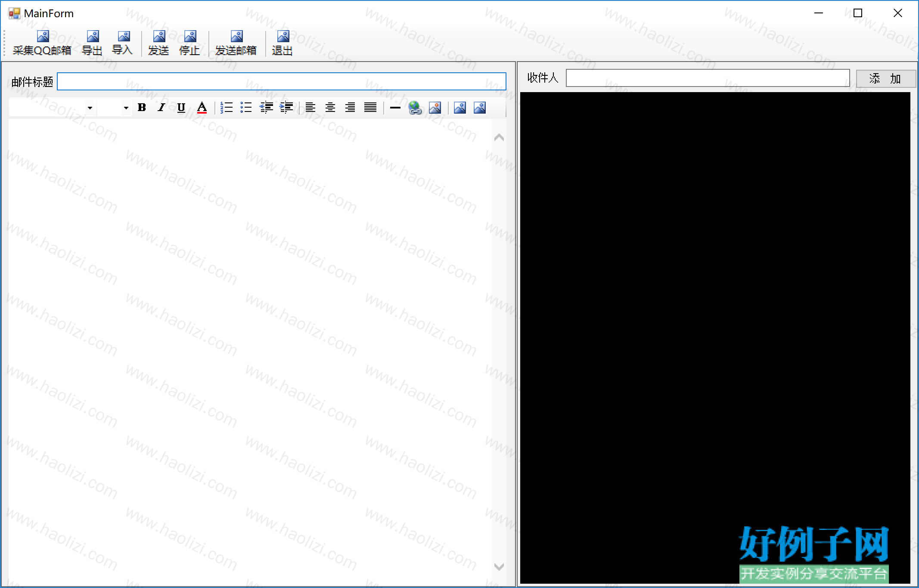Image resolution: width=919 pixels, height=588 pixels.
Task: Toggle underline formatting in the editor
Action: coord(181,108)
